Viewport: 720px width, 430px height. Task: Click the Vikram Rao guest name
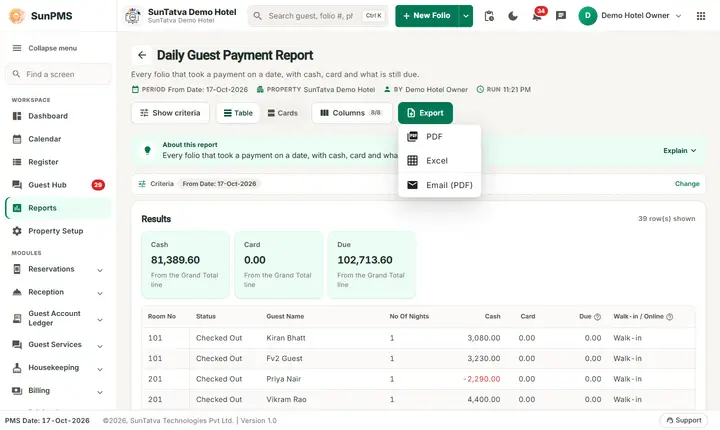pos(286,400)
